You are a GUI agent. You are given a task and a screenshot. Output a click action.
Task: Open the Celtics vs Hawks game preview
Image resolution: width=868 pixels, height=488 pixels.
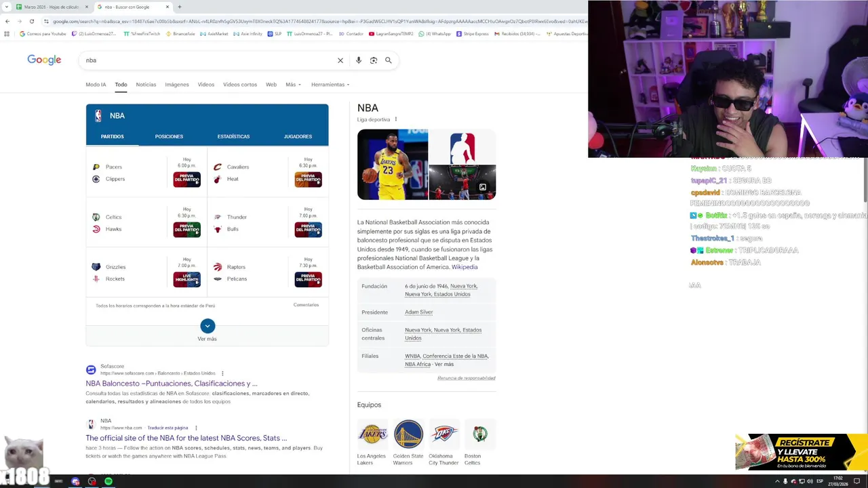[186, 229]
